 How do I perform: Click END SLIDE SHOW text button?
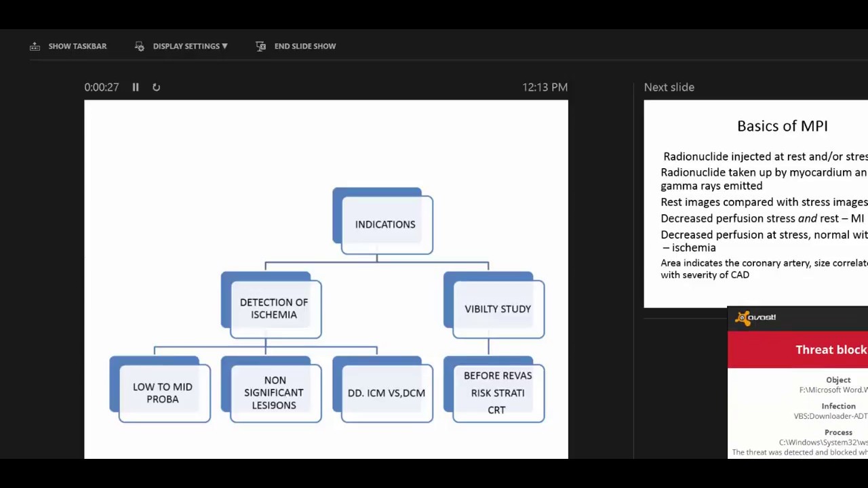click(x=305, y=46)
